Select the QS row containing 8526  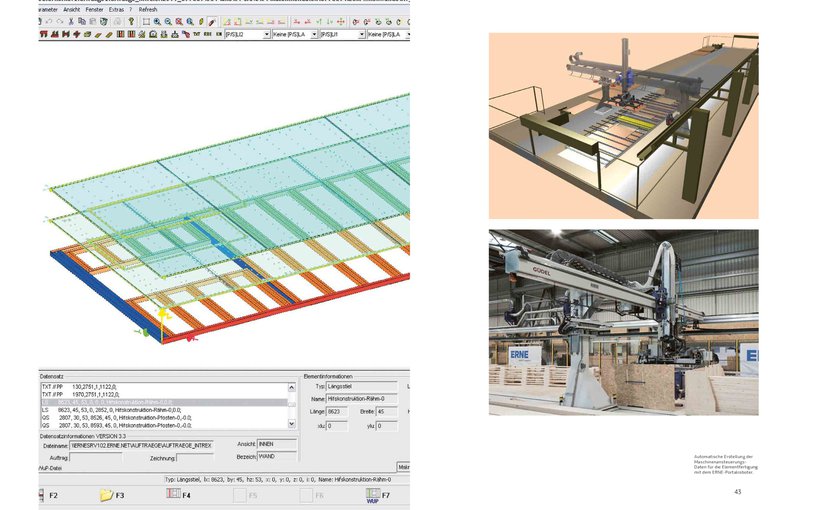(x=164, y=418)
